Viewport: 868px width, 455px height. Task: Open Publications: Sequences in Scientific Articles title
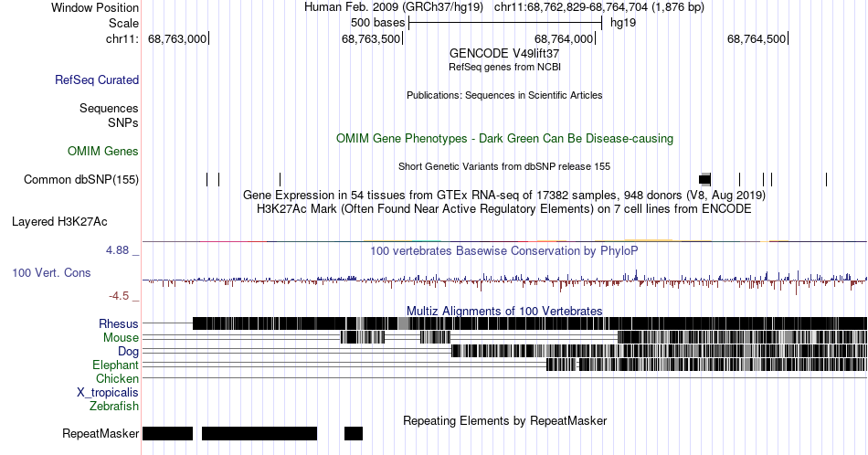click(x=504, y=95)
